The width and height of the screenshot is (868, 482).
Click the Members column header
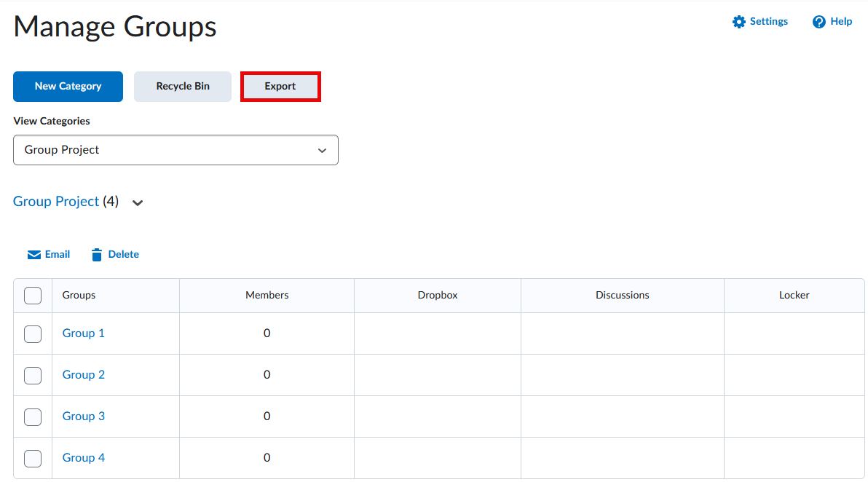(x=267, y=296)
